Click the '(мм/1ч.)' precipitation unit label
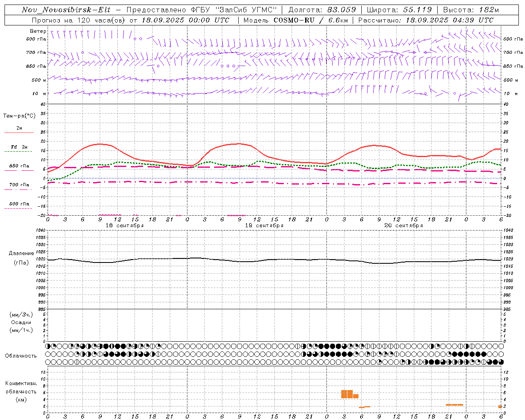The image size is (525, 420). click(21, 330)
